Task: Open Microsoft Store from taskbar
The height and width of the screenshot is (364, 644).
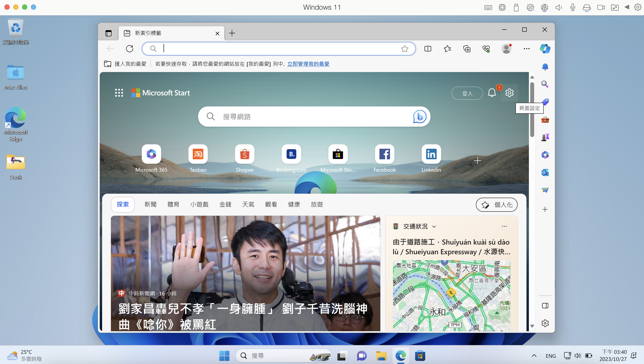Action: click(420, 356)
